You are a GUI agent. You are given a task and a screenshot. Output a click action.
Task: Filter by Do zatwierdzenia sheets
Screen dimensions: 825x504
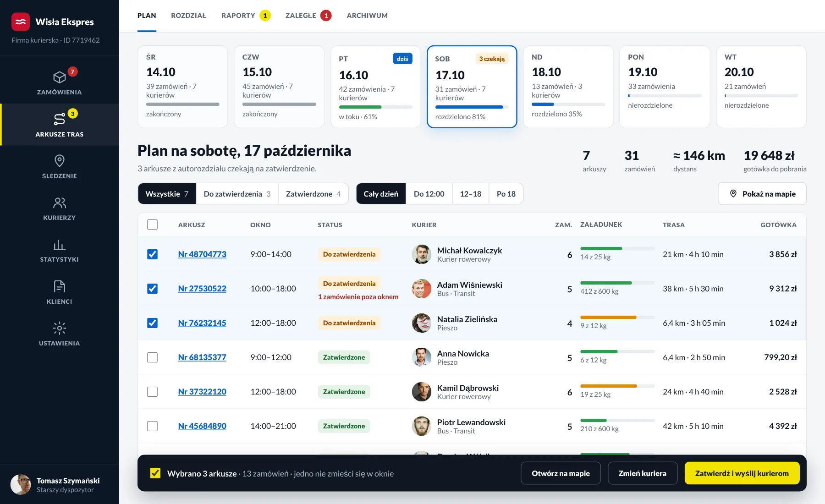click(237, 194)
